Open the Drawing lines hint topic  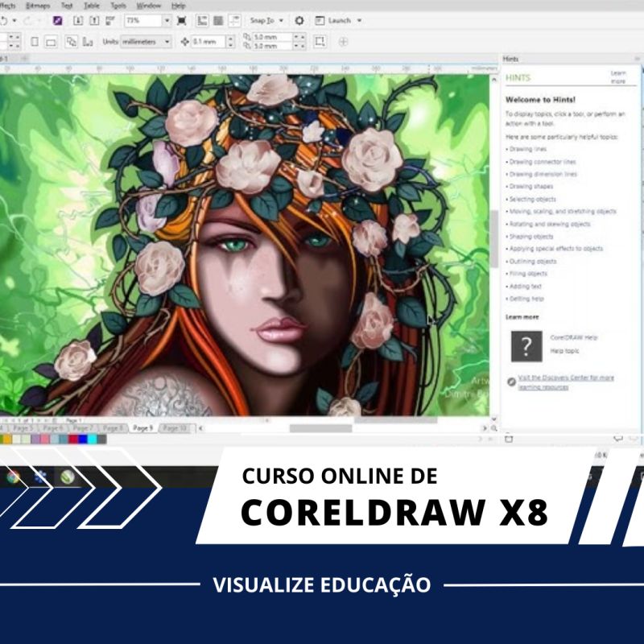[528, 149]
